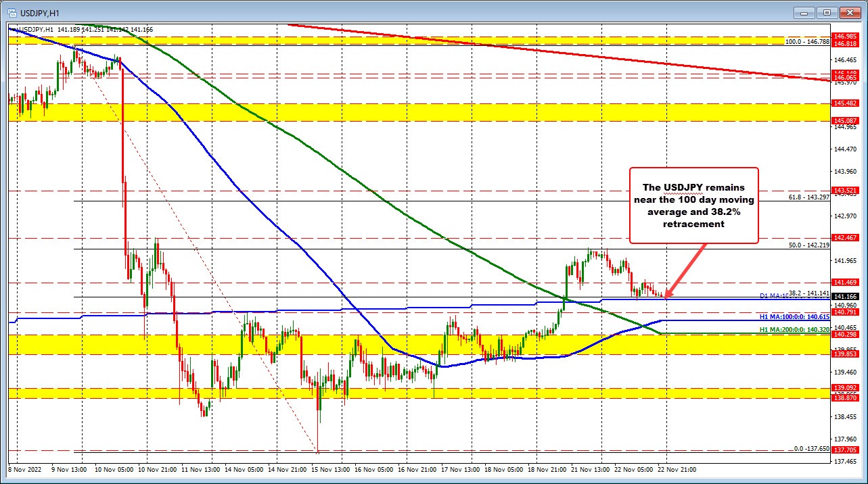The width and height of the screenshot is (868, 484).
Task: Click the '100.0 - 146.788' Fibonacci label
Action: [x=807, y=42]
